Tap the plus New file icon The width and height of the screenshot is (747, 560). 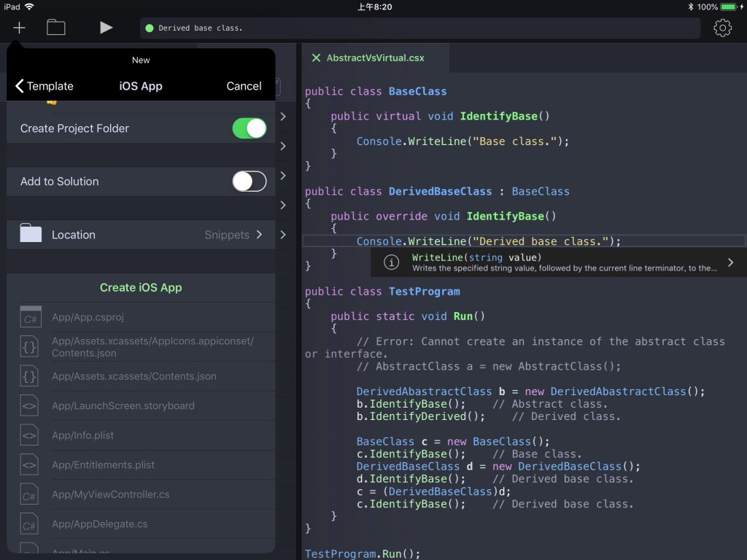click(19, 28)
